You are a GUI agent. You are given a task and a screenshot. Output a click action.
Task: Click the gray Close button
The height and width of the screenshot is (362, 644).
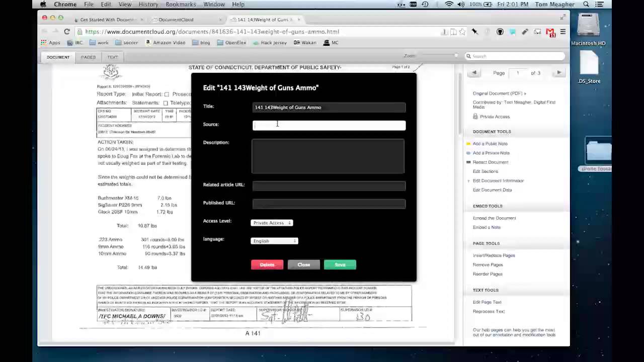pyautogui.click(x=303, y=265)
